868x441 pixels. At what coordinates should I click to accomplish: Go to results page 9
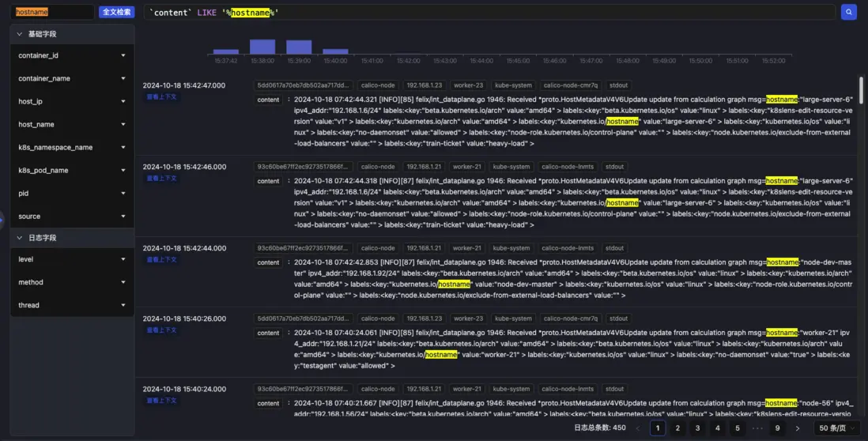click(x=777, y=428)
